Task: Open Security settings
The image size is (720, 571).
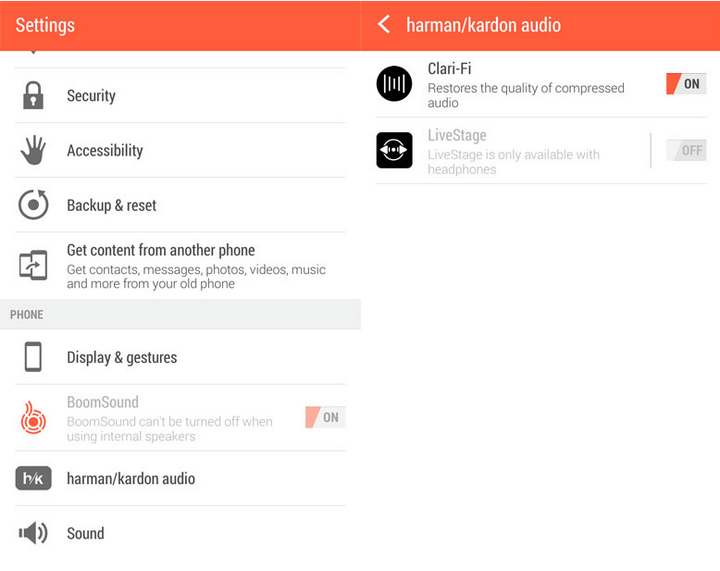Action: pyautogui.click(x=180, y=95)
